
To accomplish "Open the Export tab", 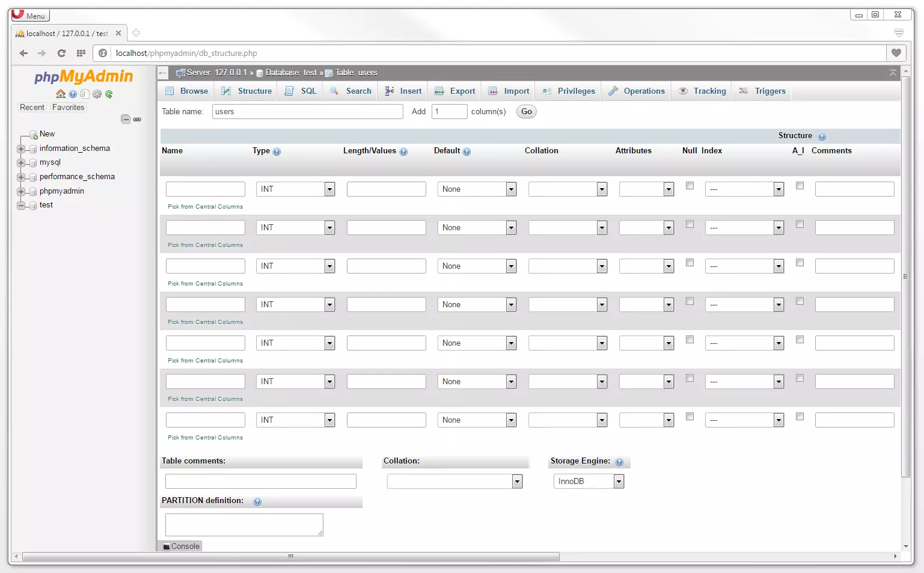I will [455, 91].
